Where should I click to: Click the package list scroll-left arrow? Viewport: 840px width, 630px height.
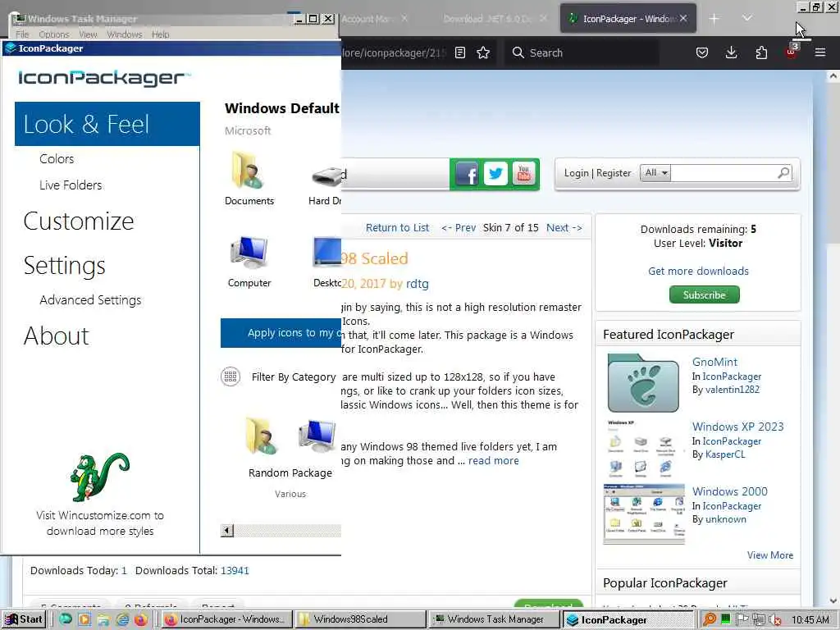tap(227, 531)
